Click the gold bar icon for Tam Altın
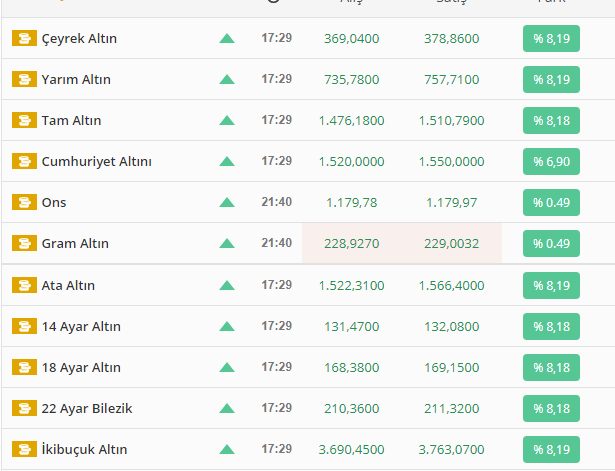The height and width of the screenshot is (471, 615). (24, 121)
